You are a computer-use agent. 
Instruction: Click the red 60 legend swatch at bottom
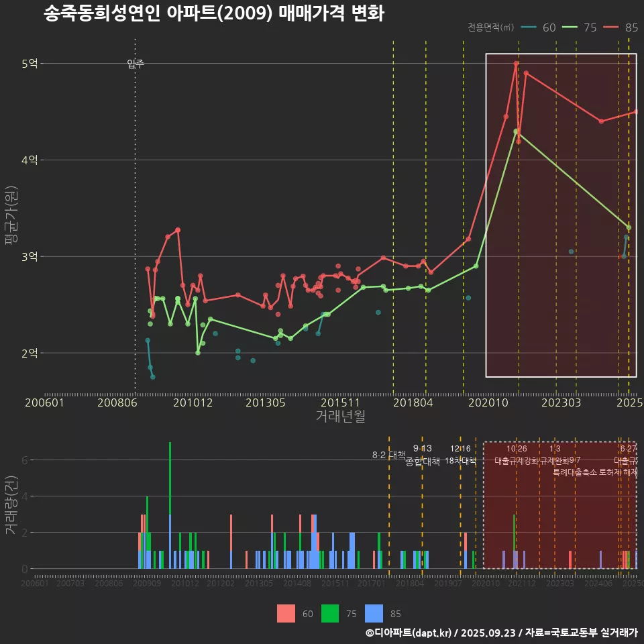point(286,613)
